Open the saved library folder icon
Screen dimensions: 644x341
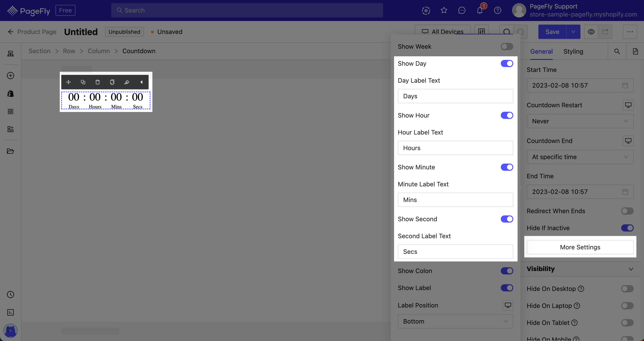coord(11,151)
